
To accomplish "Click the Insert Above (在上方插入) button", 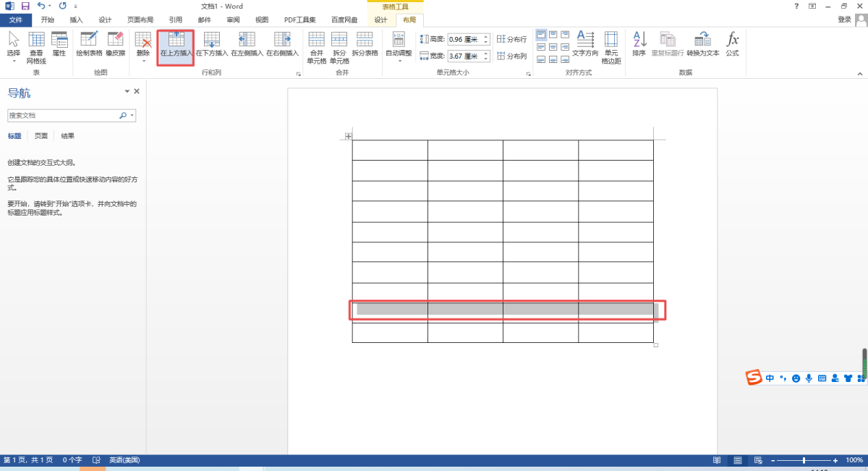I will pos(176,45).
